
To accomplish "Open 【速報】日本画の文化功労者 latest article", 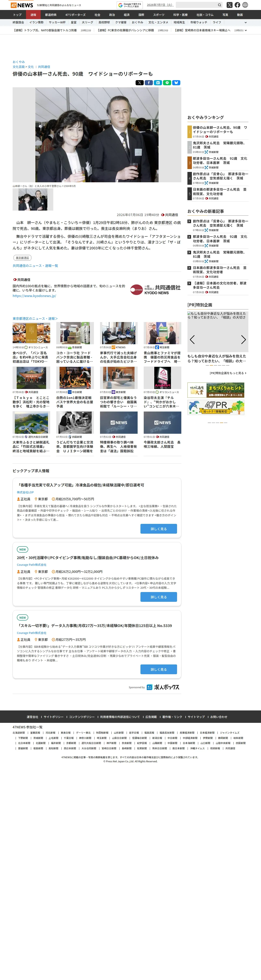I will [220, 285].
